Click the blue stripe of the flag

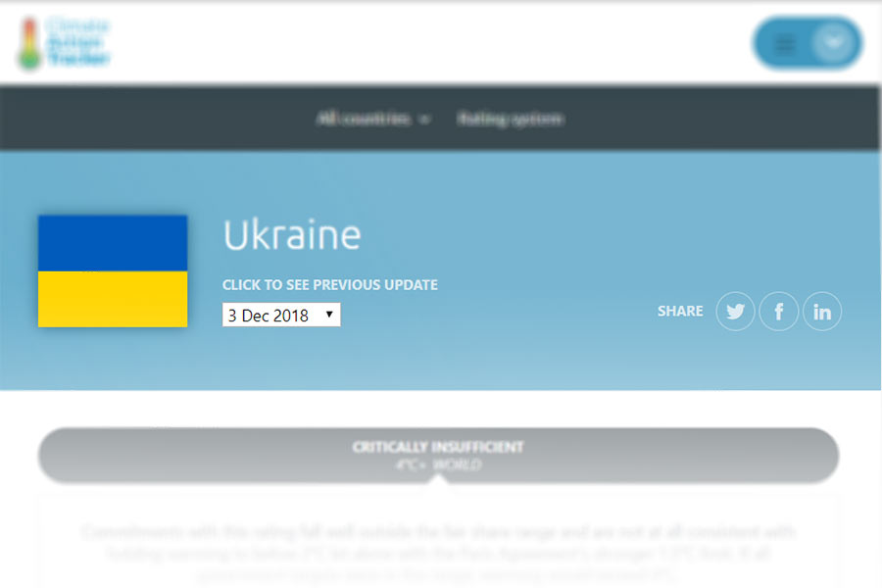(x=113, y=243)
